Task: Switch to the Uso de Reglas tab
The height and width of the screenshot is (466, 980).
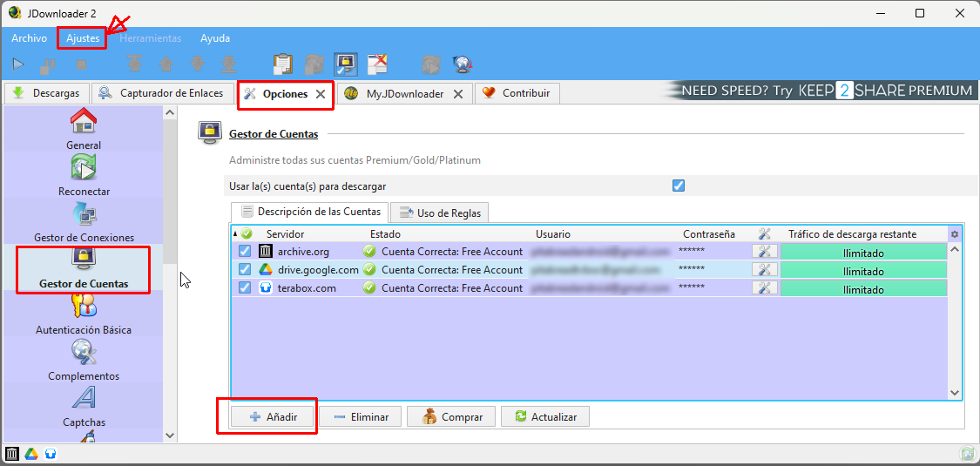Action: [441, 213]
